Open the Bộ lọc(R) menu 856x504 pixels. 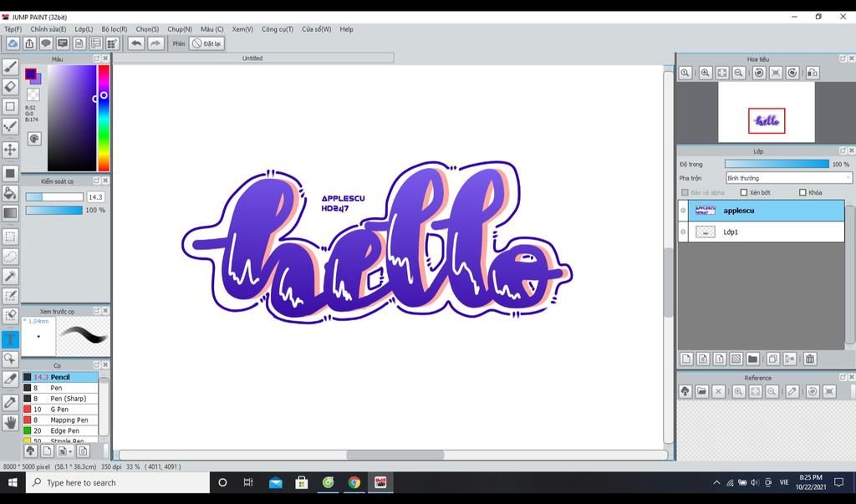click(114, 29)
